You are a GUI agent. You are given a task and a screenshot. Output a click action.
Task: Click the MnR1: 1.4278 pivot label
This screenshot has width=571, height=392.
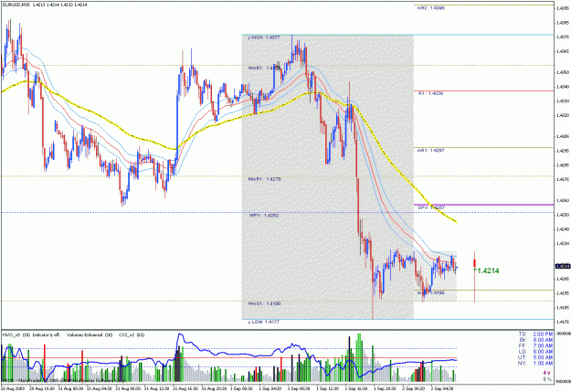click(x=264, y=179)
